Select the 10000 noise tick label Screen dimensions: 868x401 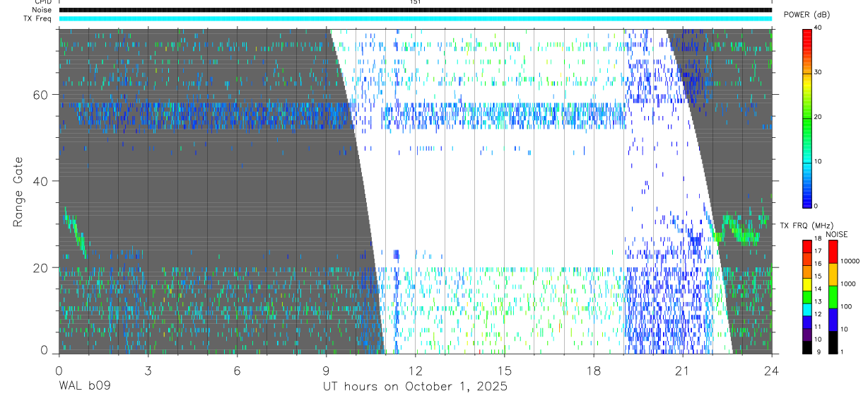[850, 261]
